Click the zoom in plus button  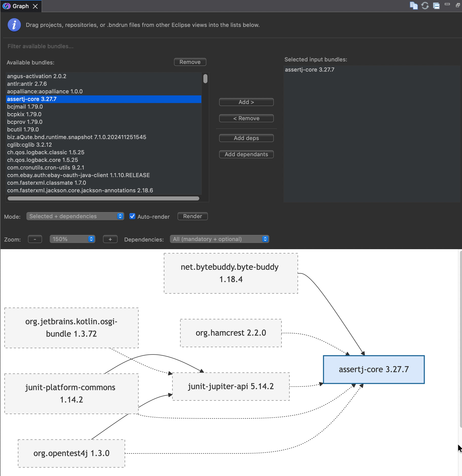tap(110, 239)
